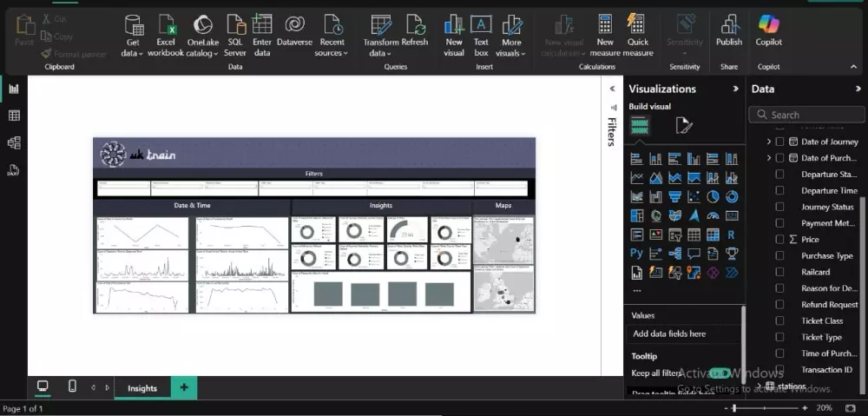Screen dimensions: 868x416
Task: Select the globe map visual
Action: [x=655, y=215]
